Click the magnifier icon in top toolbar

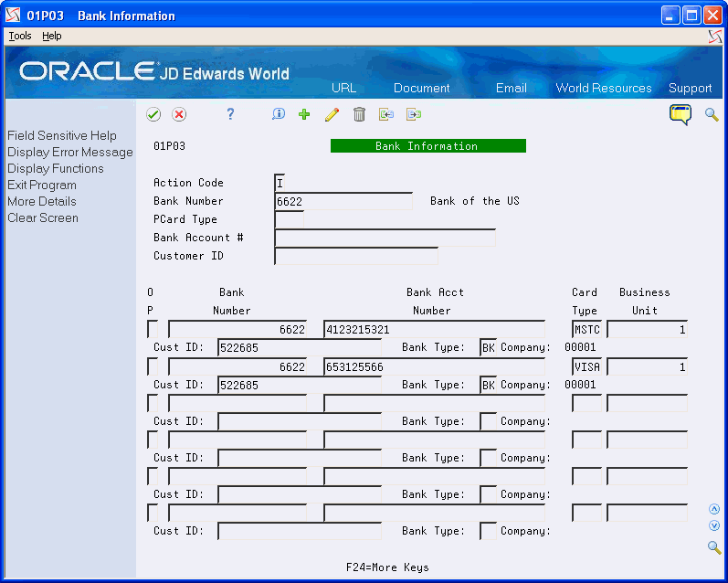712,114
